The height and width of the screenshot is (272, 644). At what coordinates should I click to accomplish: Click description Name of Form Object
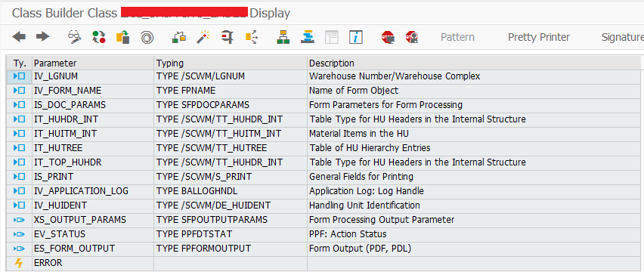coord(354,90)
